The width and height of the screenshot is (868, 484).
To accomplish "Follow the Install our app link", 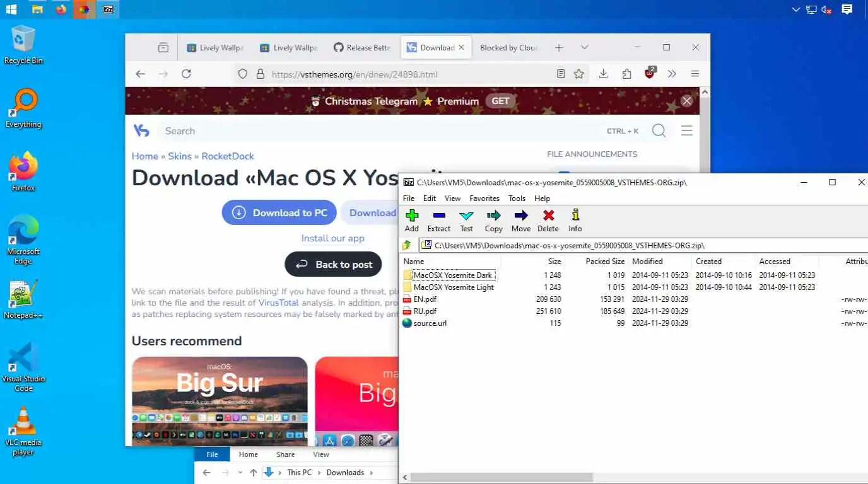I will tap(332, 238).
